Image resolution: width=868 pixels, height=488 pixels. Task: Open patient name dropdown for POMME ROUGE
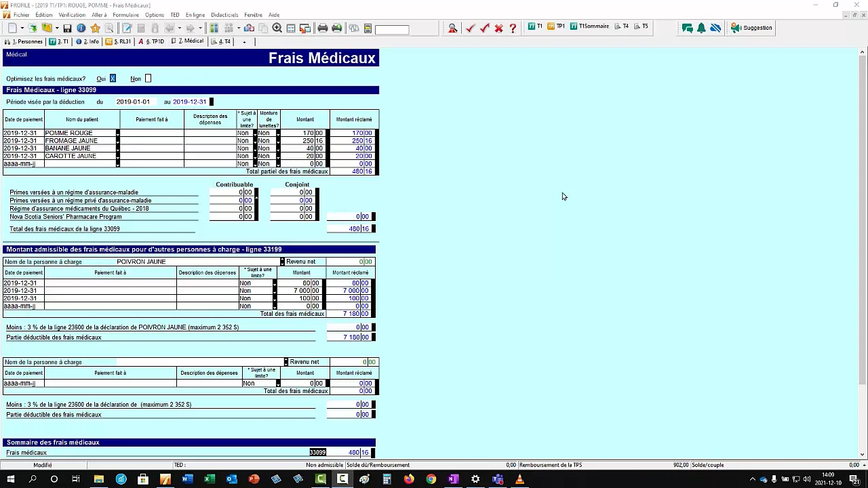(117, 133)
